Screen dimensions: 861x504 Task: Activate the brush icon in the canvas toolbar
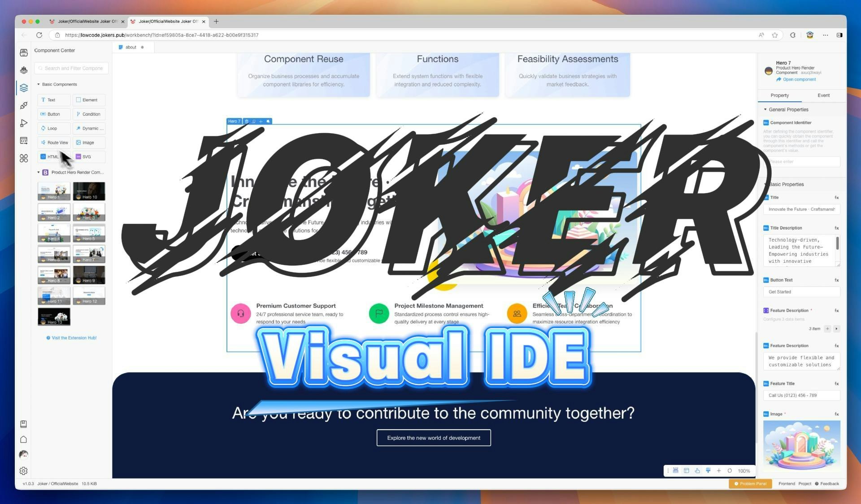tap(709, 471)
